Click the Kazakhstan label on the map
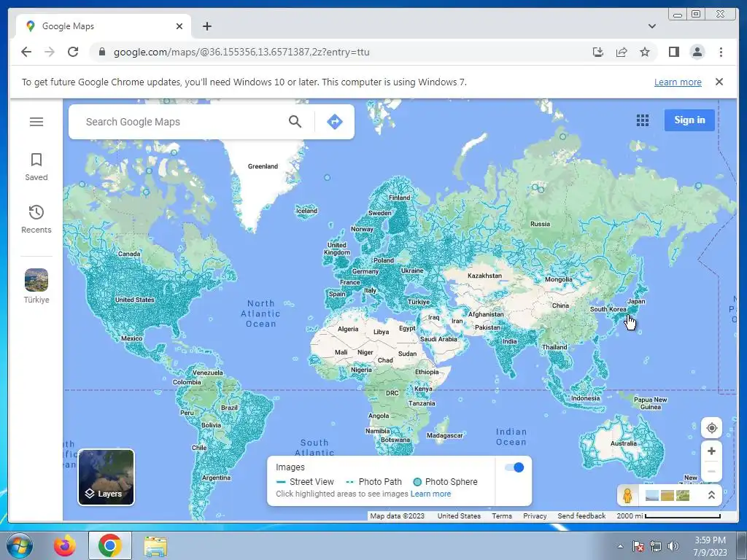 484,276
